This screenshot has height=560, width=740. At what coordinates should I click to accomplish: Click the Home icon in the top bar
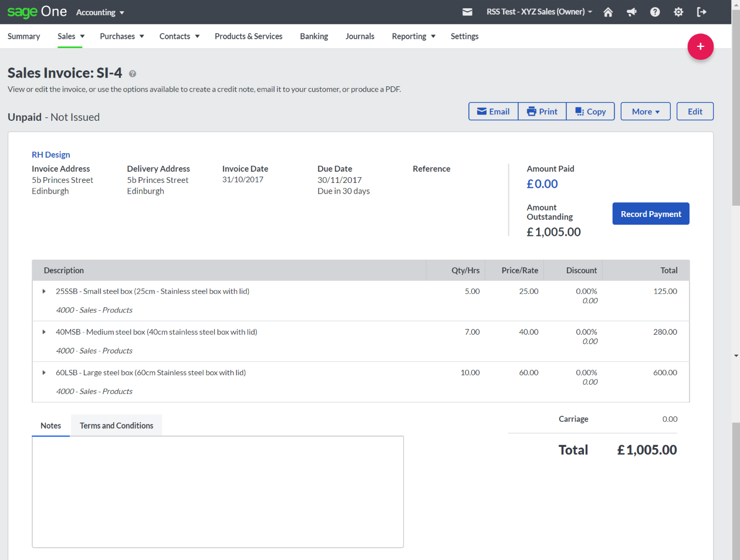tap(608, 12)
